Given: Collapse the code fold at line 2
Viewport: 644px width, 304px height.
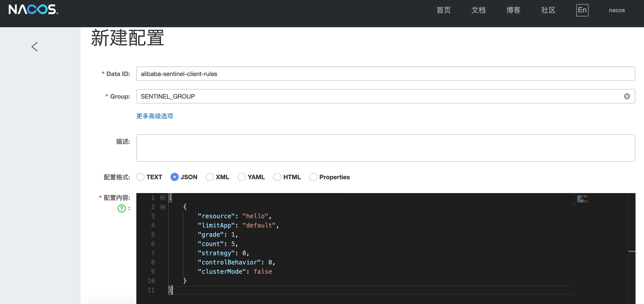Looking at the screenshot, I should coord(163,207).
